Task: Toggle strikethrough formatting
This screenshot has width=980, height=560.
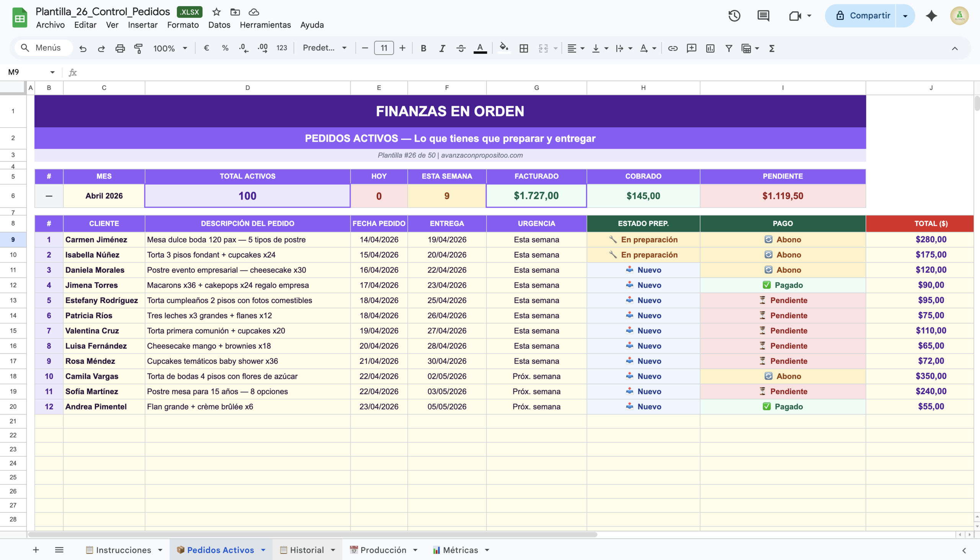Action: coord(461,48)
